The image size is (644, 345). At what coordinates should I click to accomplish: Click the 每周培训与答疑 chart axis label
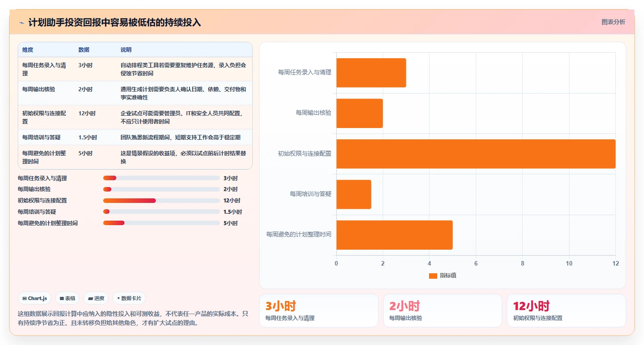(310, 194)
